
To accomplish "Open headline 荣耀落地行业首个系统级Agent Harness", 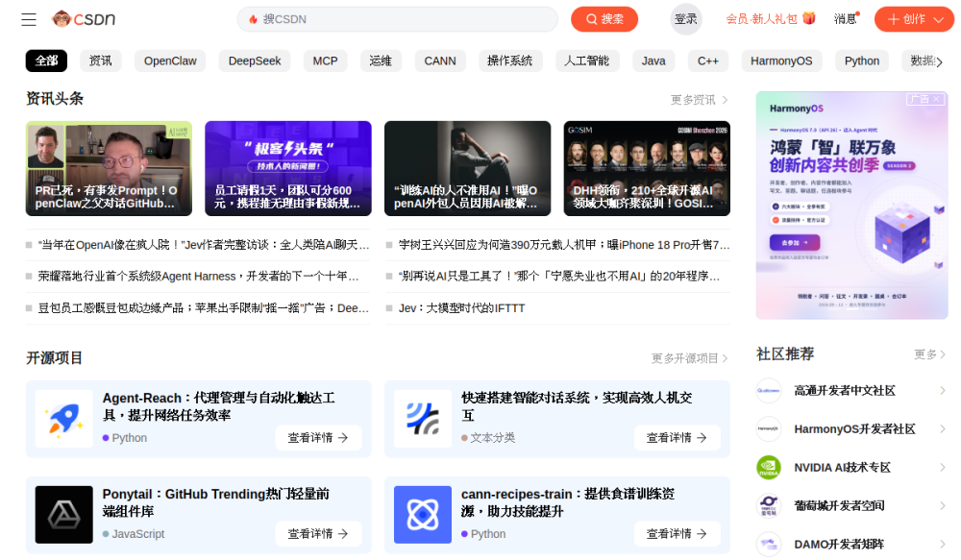I will (199, 277).
